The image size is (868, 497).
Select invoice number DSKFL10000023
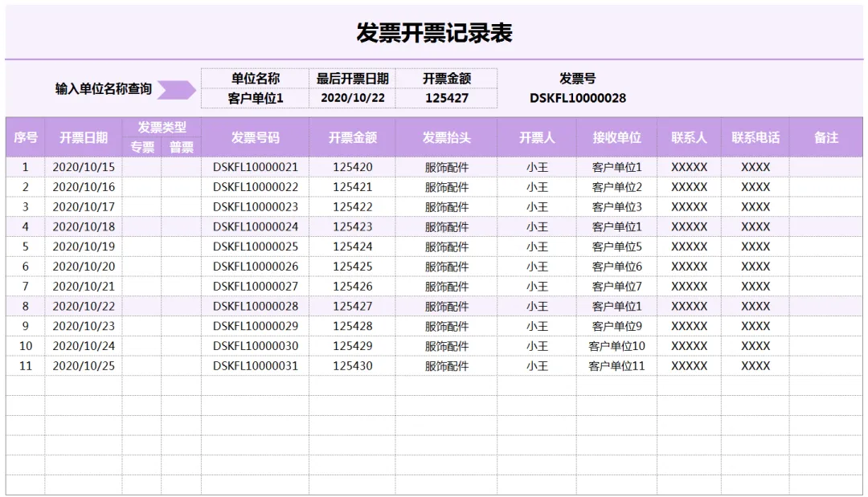click(x=256, y=207)
